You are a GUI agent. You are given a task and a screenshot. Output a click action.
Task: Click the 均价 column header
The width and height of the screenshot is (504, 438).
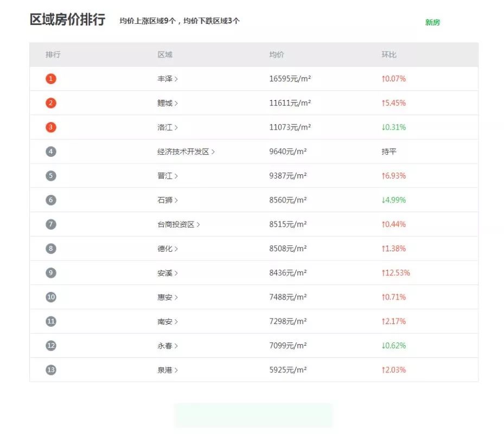coord(277,55)
